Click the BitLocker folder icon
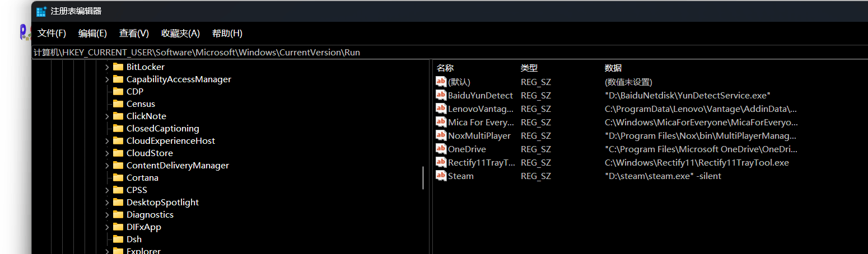 (x=118, y=67)
